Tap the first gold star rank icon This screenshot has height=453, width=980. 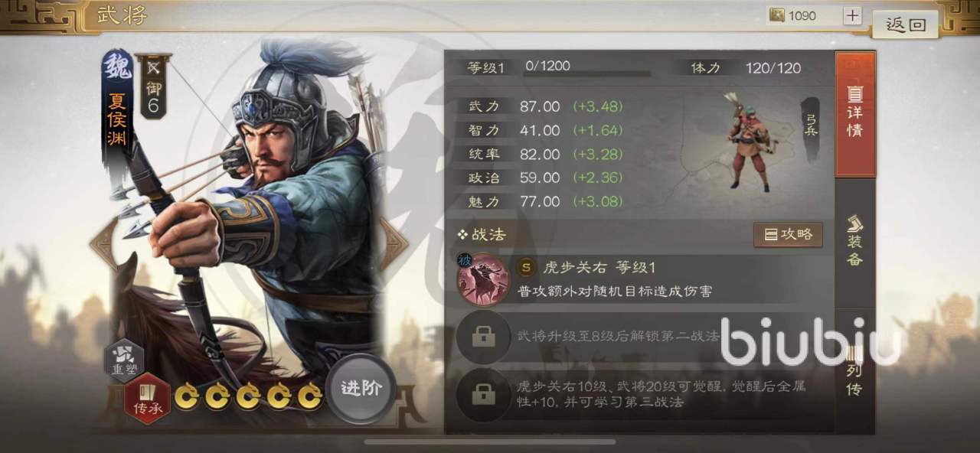point(186,396)
